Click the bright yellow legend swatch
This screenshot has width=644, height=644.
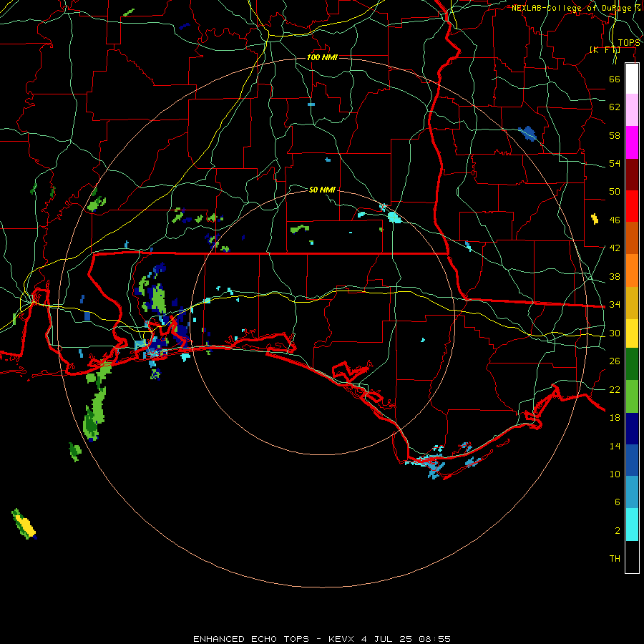coord(632,333)
